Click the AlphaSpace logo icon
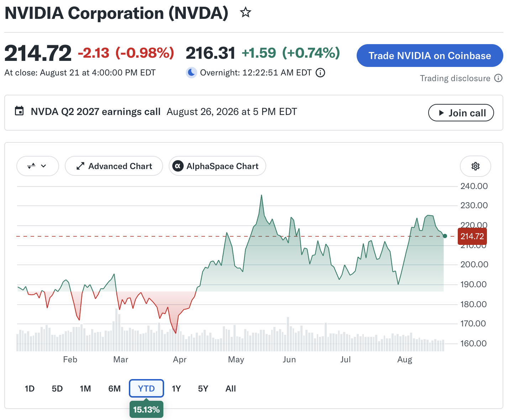The width and height of the screenshot is (509, 420). (x=178, y=166)
